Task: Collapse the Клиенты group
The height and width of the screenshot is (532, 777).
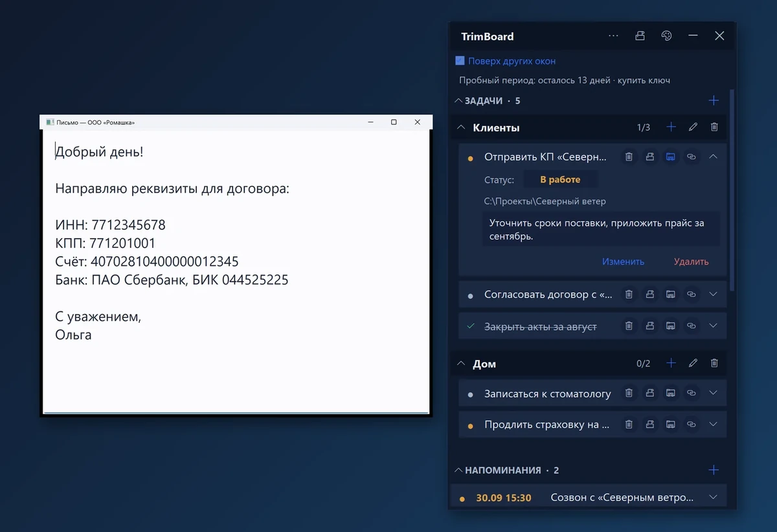Action: 461,127
